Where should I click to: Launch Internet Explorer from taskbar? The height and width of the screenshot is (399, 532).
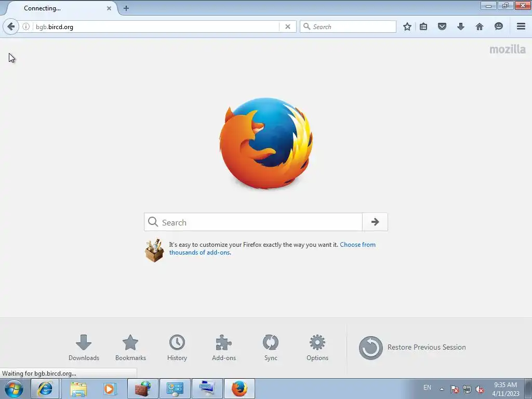(45, 389)
